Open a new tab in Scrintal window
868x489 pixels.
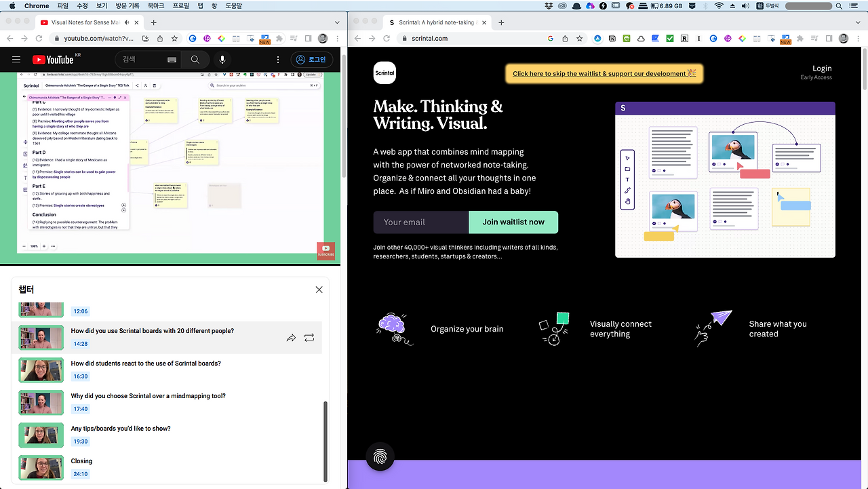tap(501, 22)
